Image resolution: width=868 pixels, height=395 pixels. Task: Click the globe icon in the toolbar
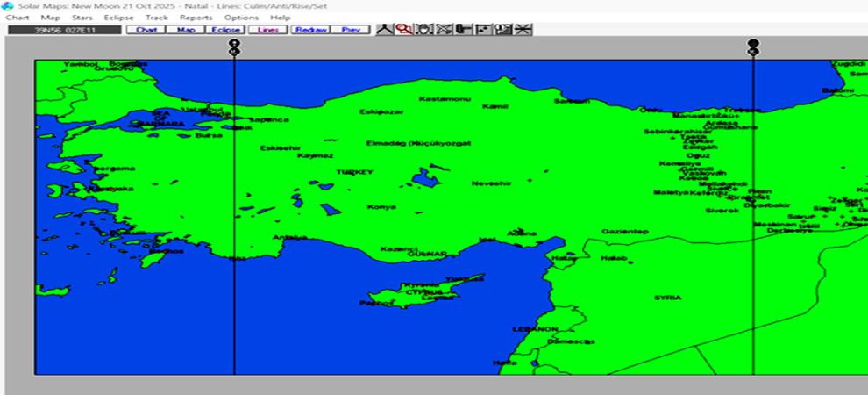[423, 29]
